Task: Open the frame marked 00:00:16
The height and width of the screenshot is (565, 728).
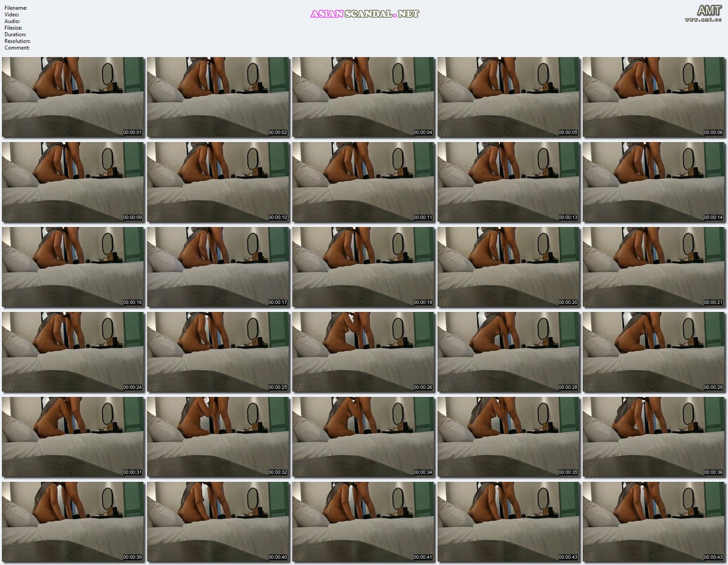Action: pyautogui.click(x=73, y=267)
